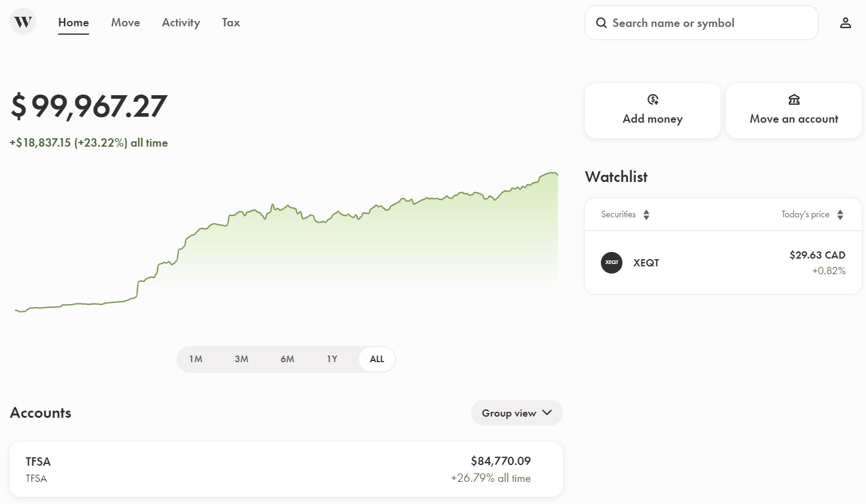Screen dimensions: 866x504
Task: Expand the Group view selector
Action: point(516,412)
